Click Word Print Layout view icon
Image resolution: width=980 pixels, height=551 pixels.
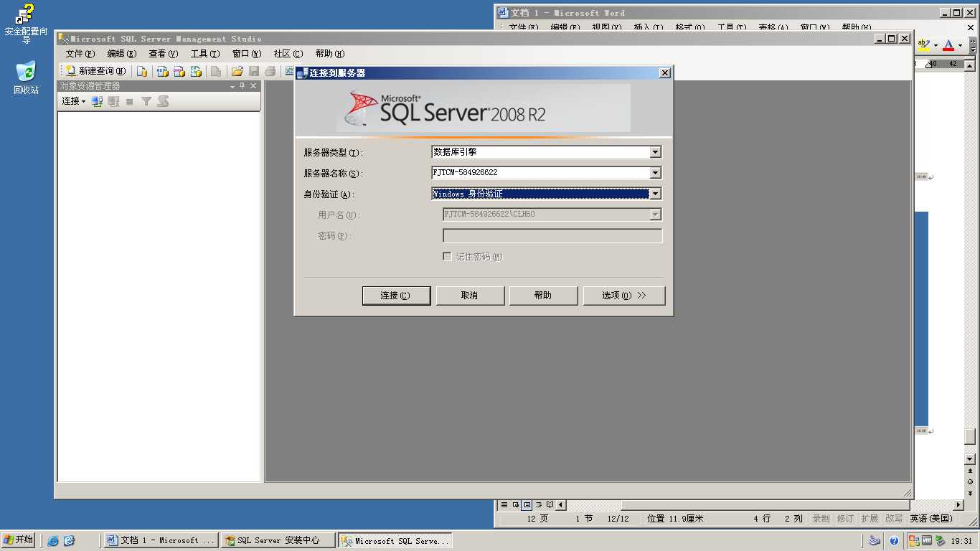tap(527, 505)
